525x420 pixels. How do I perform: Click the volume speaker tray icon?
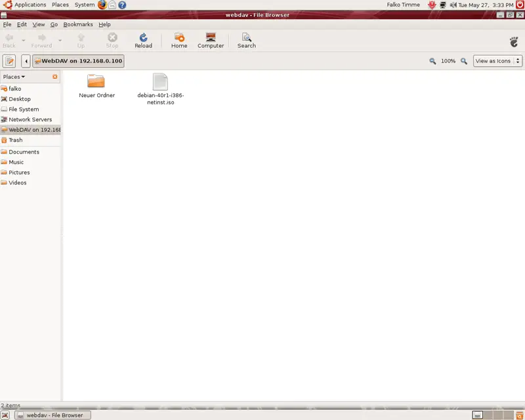pos(453,5)
